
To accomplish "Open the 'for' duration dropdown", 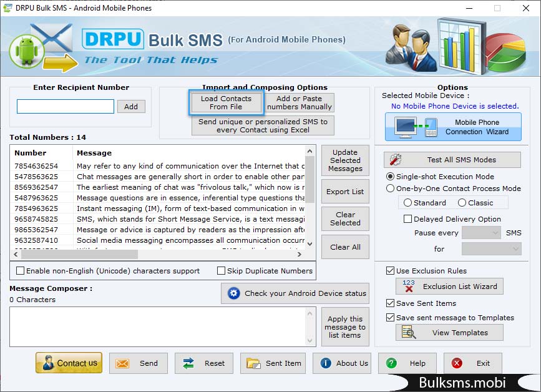I will coord(491,248).
